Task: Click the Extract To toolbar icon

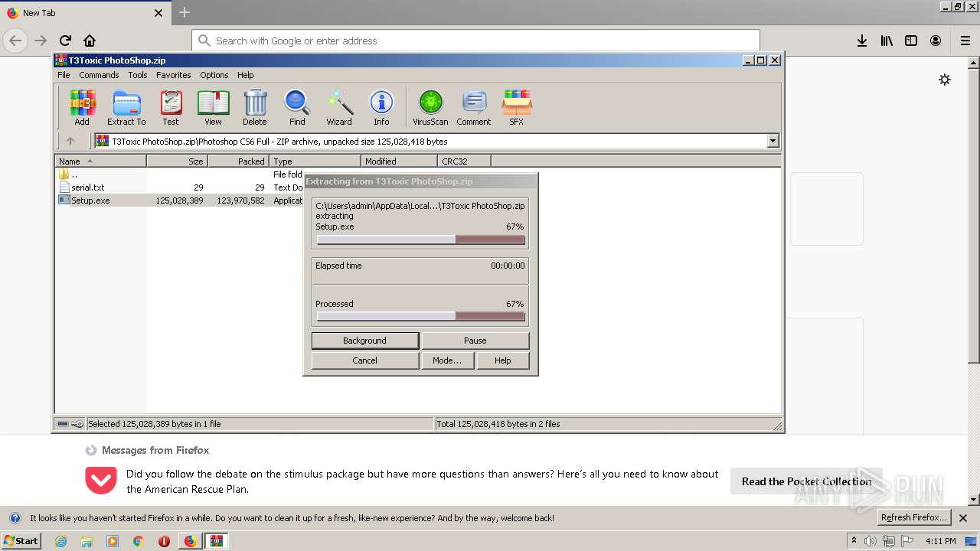Action: (x=126, y=107)
